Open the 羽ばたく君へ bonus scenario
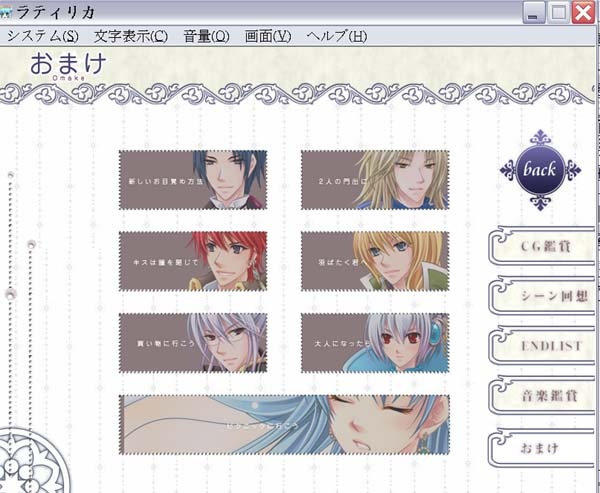The height and width of the screenshot is (493, 600). (375, 261)
